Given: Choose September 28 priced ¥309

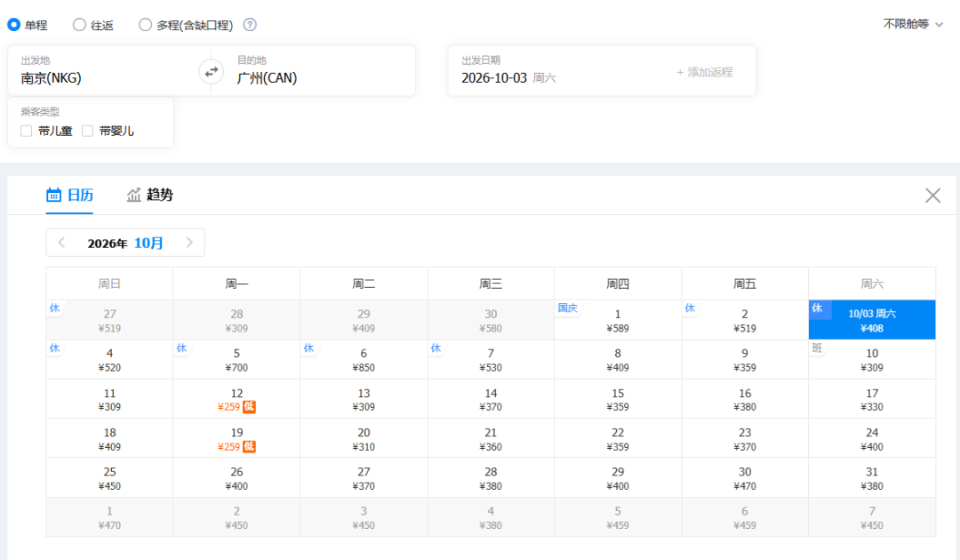Looking at the screenshot, I should click(236, 320).
